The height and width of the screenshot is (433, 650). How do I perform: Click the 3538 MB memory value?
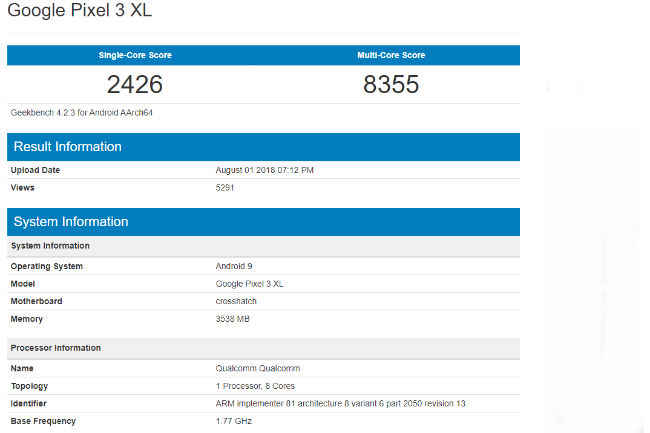pyautogui.click(x=233, y=319)
